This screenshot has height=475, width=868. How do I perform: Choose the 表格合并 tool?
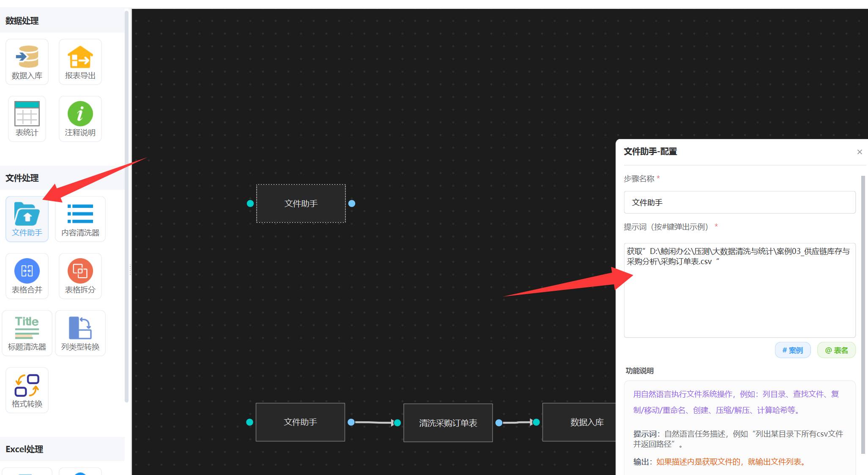27,276
